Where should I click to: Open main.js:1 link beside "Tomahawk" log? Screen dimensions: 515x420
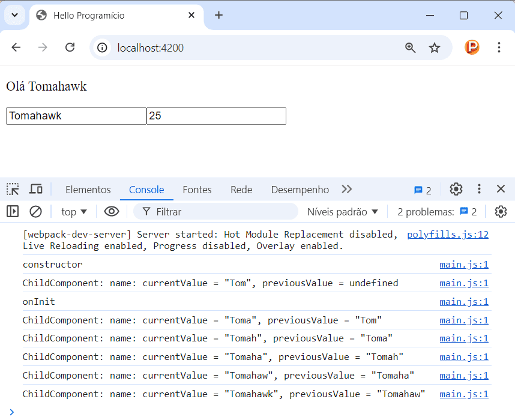point(464,394)
